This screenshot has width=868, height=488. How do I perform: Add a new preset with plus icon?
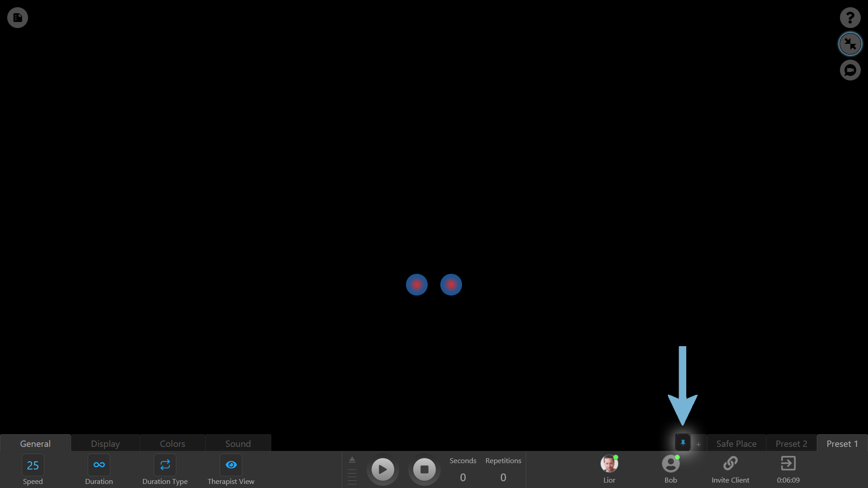tap(698, 444)
